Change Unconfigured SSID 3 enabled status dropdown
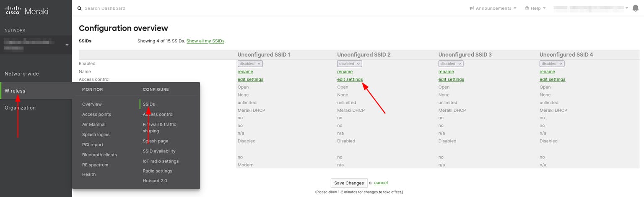This screenshot has height=197, width=644. [451, 64]
